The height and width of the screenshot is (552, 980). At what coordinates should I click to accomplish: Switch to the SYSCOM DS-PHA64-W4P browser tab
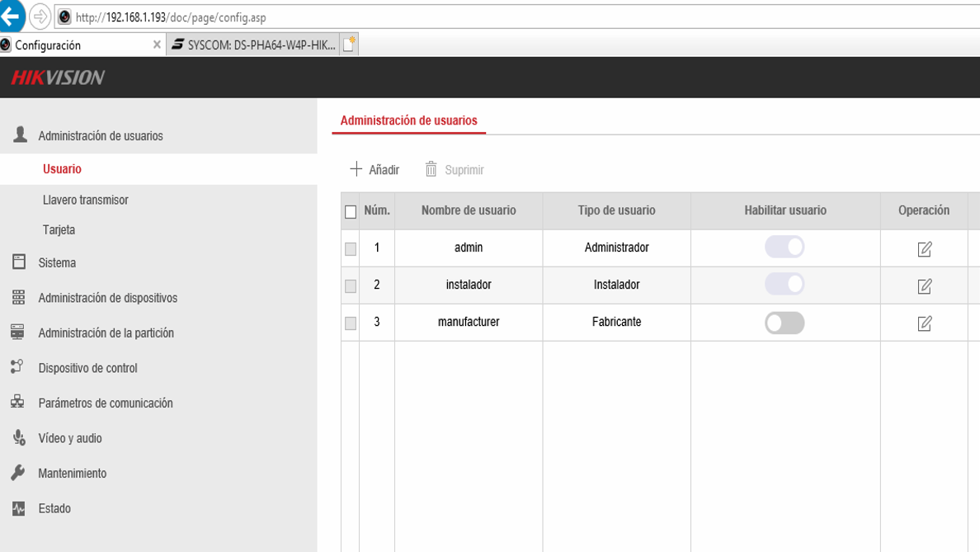tap(253, 45)
